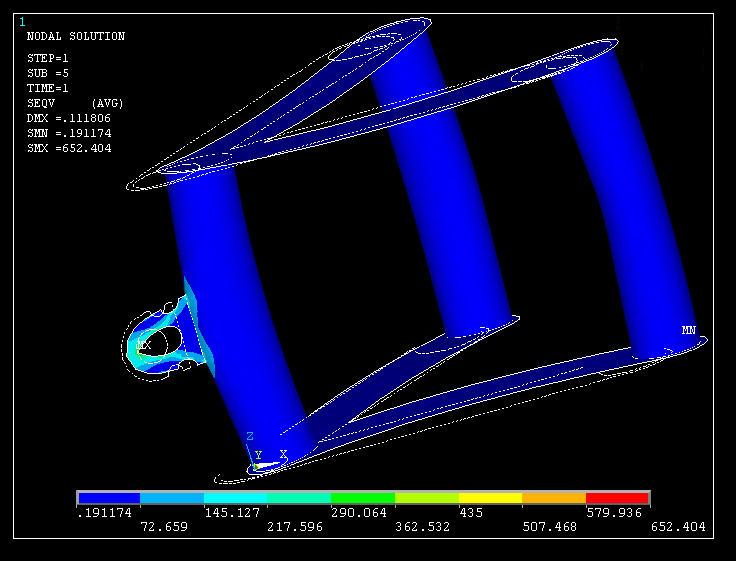
Task: Click the SEQV (AVG) label
Action: pos(75,103)
